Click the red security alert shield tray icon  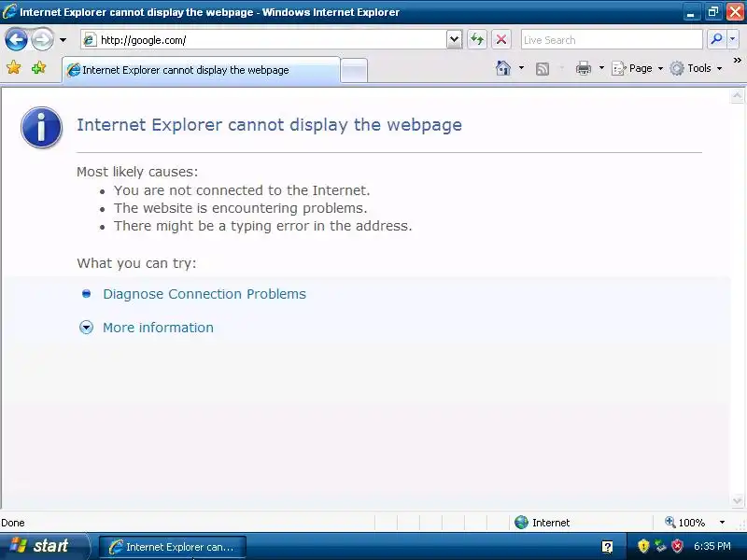tap(677, 546)
